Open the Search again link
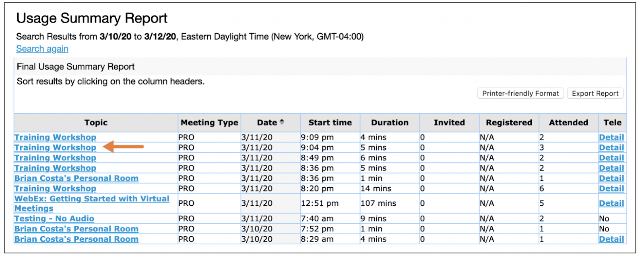644x262 pixels. [x=42, y=49]
